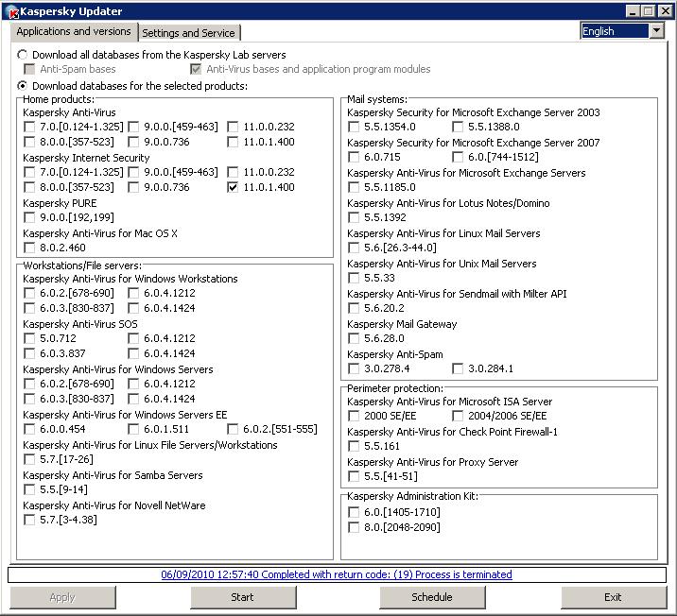Image resolution: width=677 pixels, height=616 pixels.
Task: Check Samba Servers 5.5.[9-14]
Action: [x=29, y=489]
